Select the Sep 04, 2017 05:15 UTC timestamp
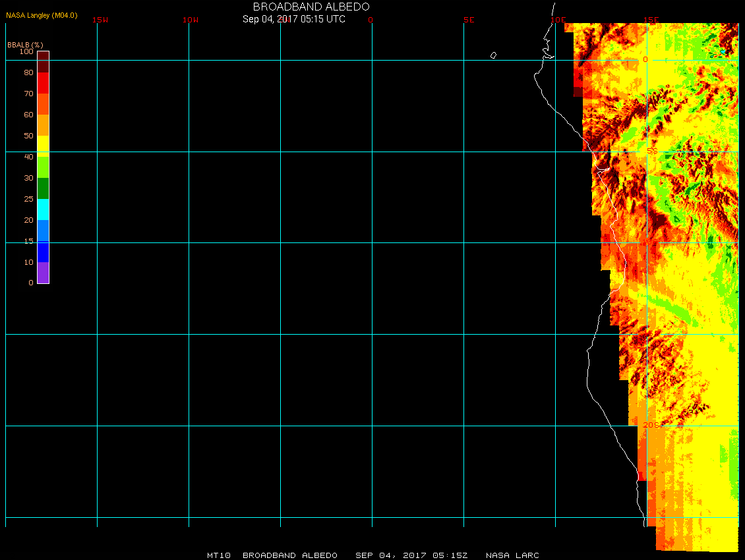Viewport: 745px width, 560px height. tap(294, 19)
